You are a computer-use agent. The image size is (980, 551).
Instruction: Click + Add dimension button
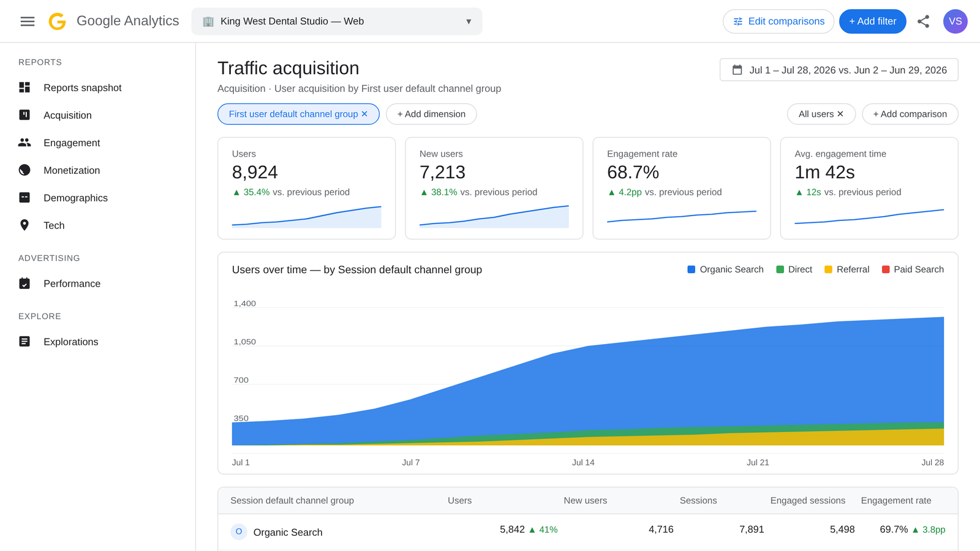click(x=431, y=114)
